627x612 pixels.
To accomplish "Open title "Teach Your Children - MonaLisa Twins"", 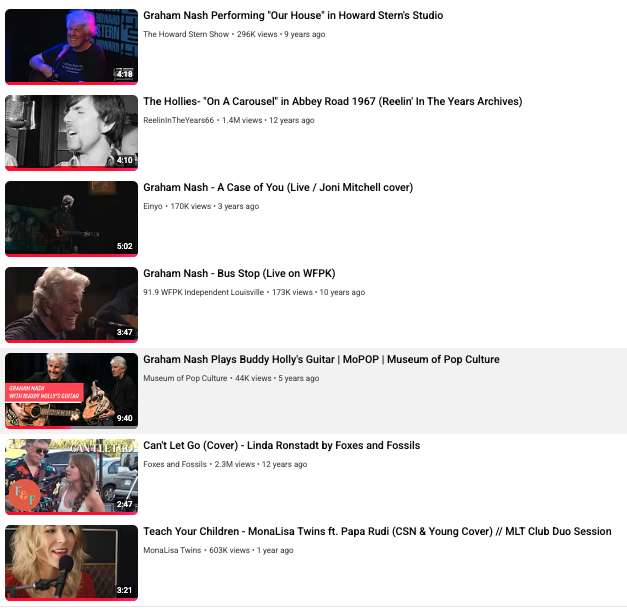I will coord(377,532).
